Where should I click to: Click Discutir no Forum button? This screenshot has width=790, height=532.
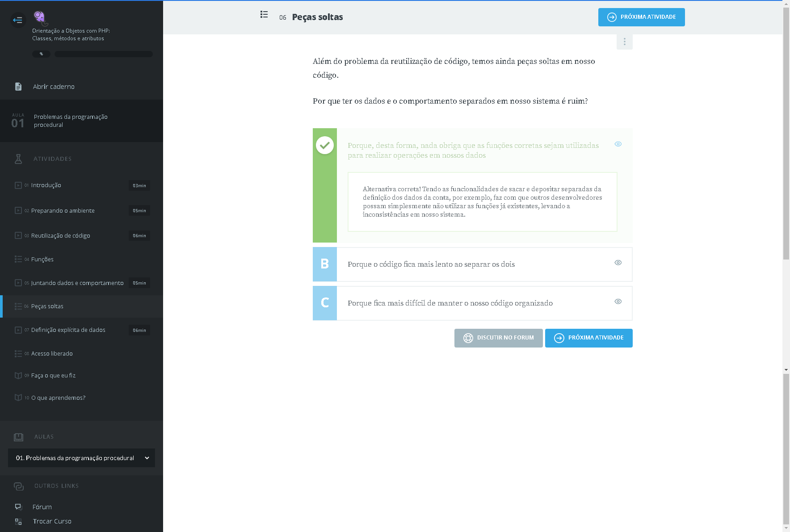(498, 338)
